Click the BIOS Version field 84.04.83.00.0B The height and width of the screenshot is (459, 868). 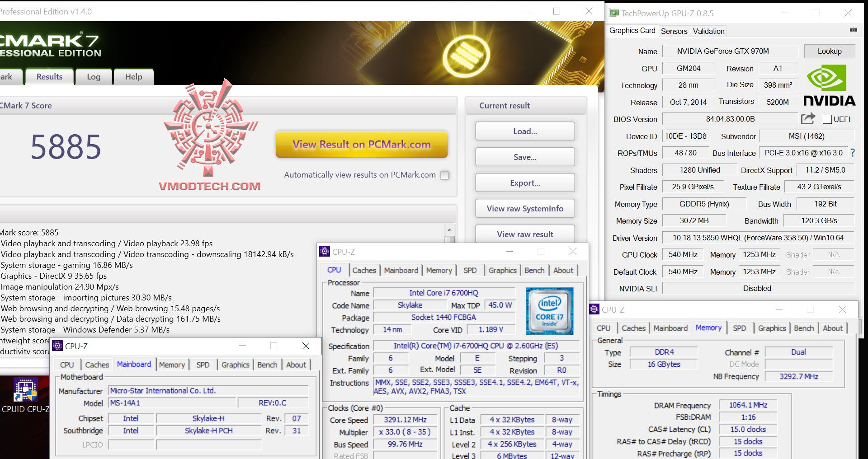730,119
